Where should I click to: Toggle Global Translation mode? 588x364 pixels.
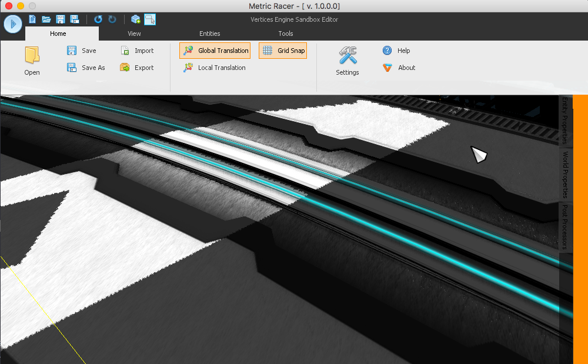(215, 51)
